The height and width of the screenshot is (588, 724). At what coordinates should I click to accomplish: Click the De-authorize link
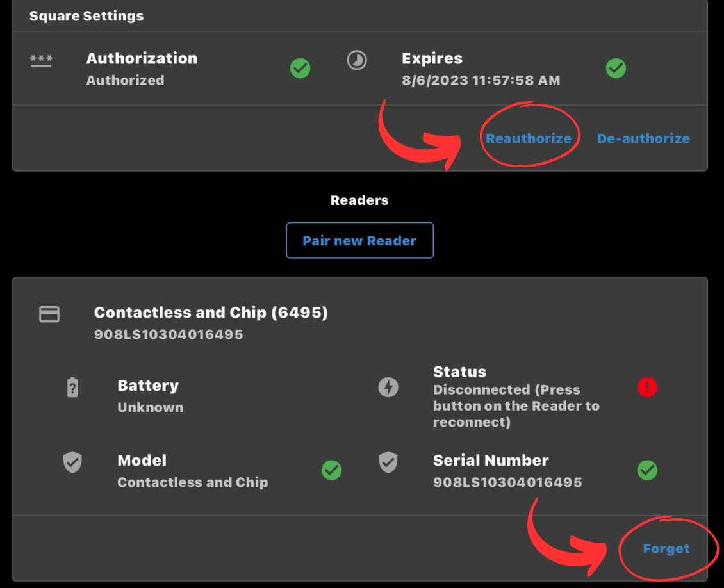tap(643, 138)
